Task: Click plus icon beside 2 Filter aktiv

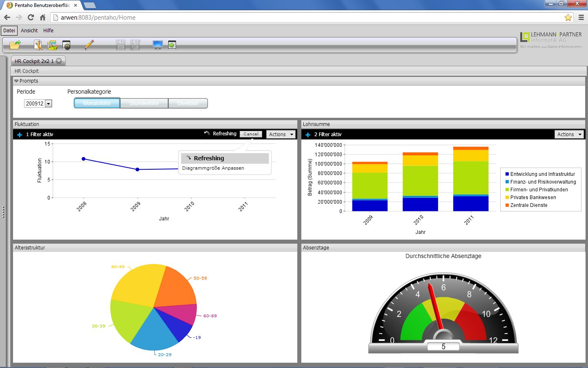Action: (308, 135)
